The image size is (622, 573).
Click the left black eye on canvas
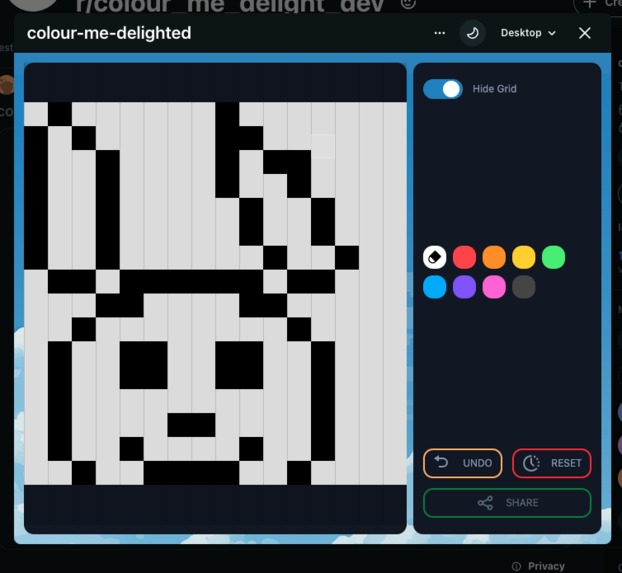coord(144,365)
